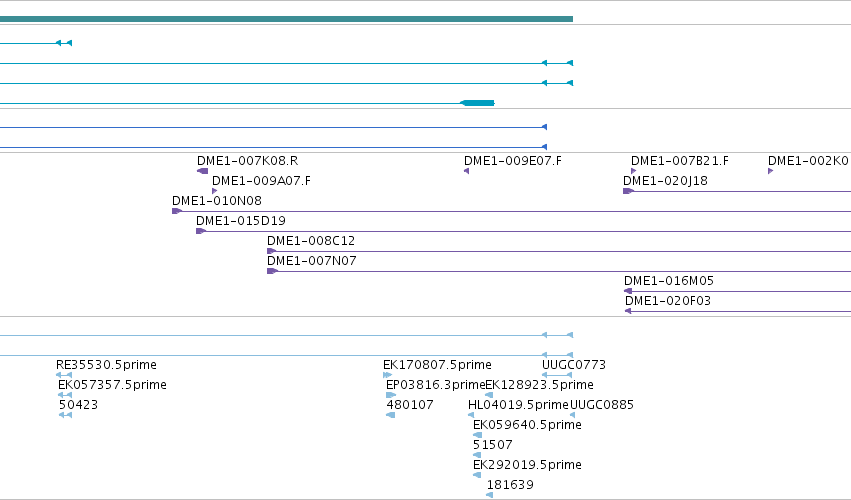851x500 pixels.
Task: Click the 51507 feature arrow
Action: [x=477, y=455]
